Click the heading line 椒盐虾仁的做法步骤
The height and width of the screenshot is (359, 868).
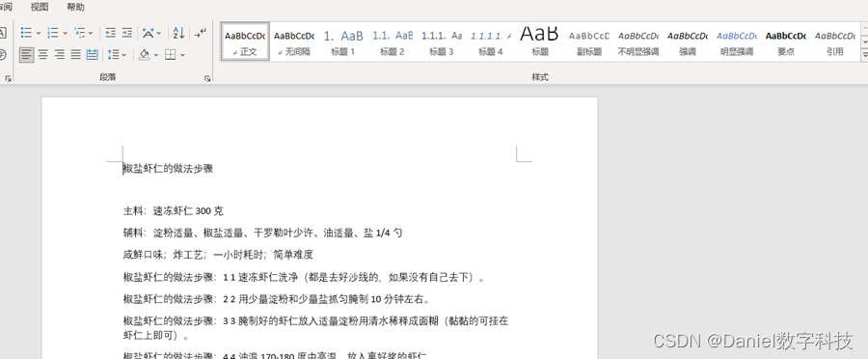coord(168,169)
